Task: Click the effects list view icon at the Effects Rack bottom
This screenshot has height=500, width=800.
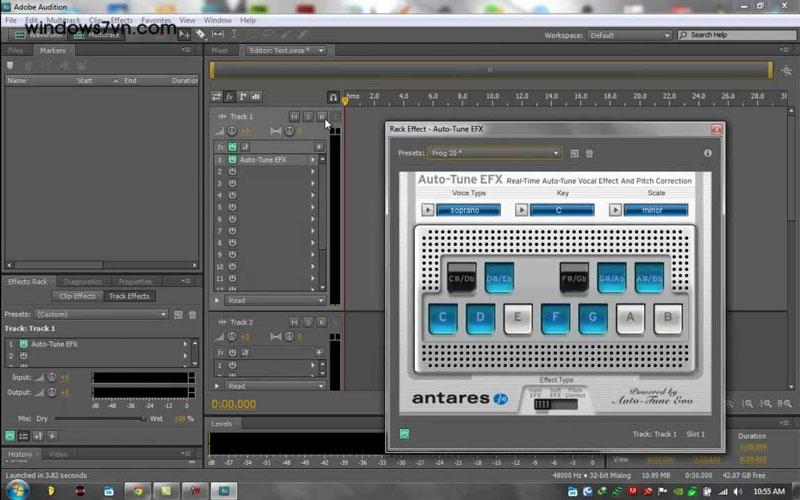Action: tap(23, 436)
